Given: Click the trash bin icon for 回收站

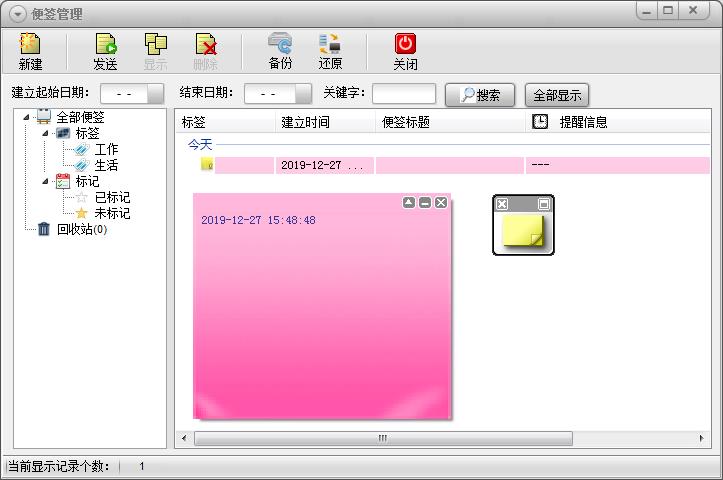Looking at the screenshot, I should coord(44,229).
